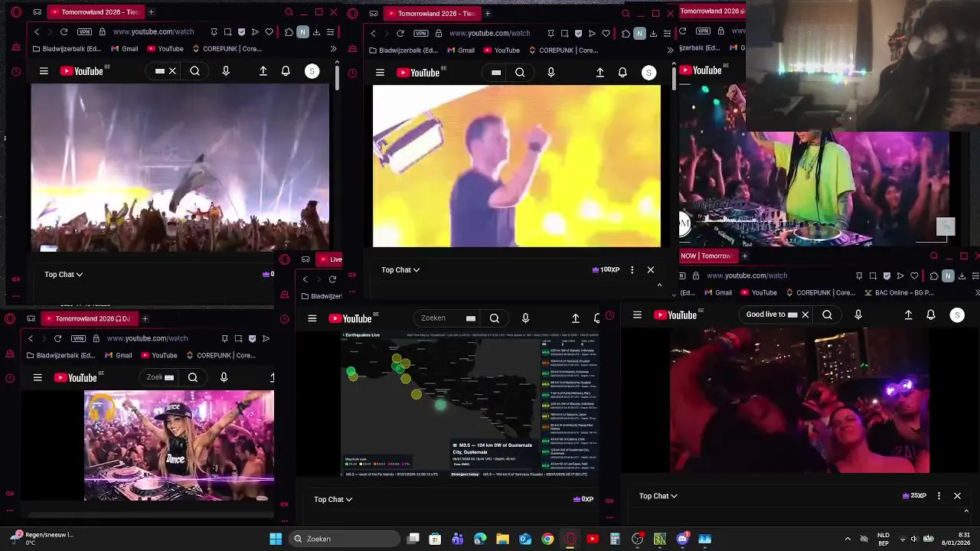The width and height of the screenshot is (980, 551).
Task: Click top-left window vertical scrollbar
Action: coord(336,77)
